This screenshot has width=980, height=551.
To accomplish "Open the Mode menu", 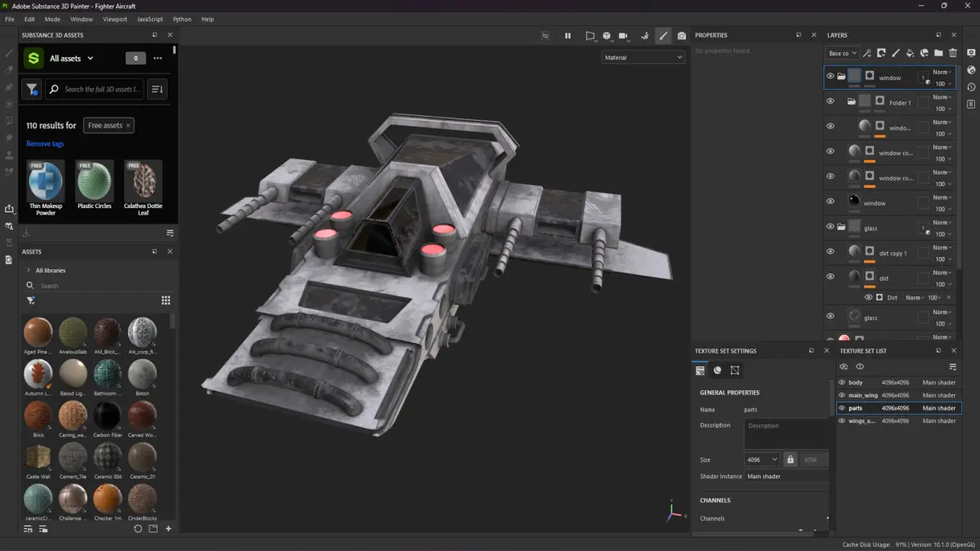I will tap(52, 19).
